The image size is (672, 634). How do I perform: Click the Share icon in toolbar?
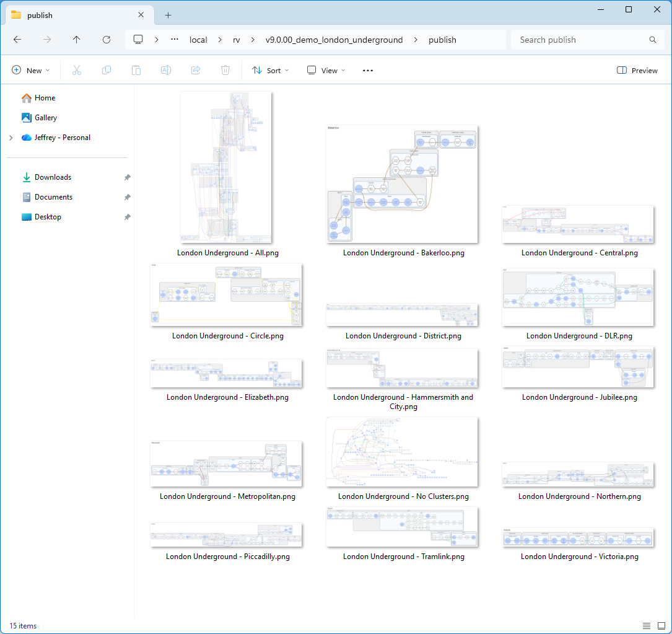196,71
